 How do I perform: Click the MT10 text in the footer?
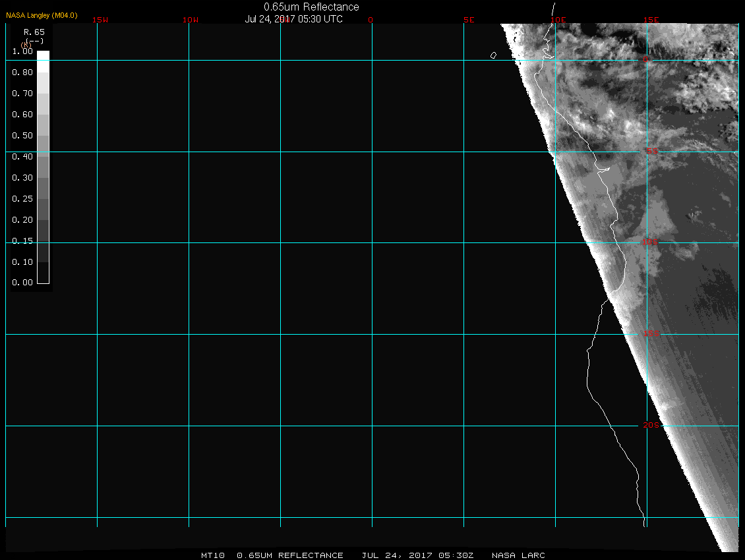(213, 555)
